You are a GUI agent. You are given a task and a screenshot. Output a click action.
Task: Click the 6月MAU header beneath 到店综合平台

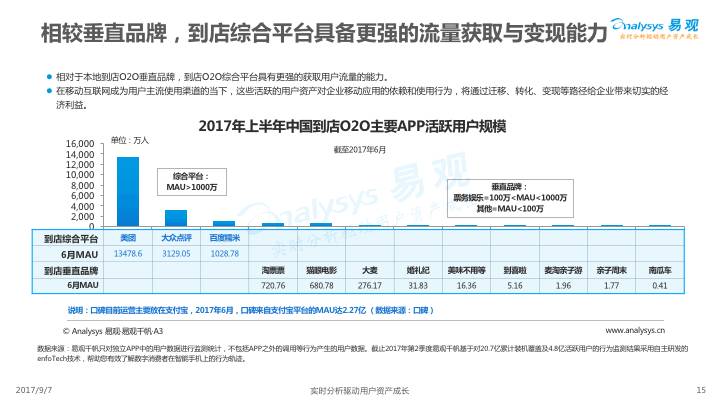pos(79,254)
